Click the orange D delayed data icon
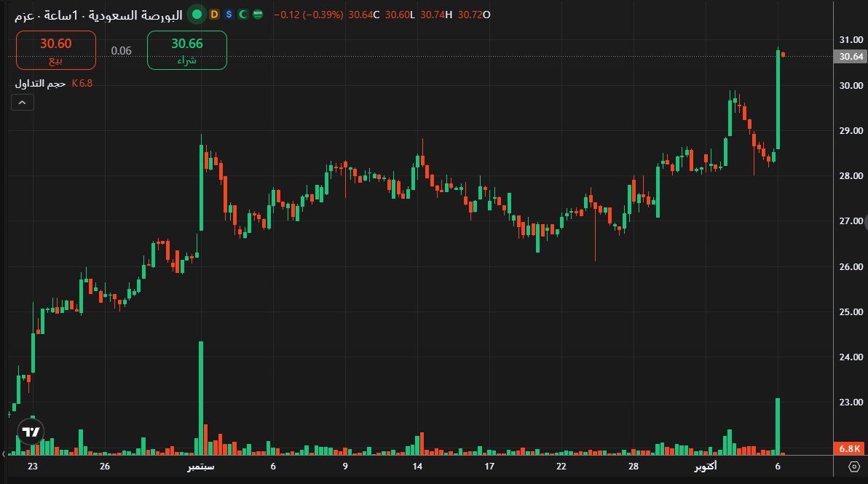This screenshot has height=484, width=868. point(214,15)
